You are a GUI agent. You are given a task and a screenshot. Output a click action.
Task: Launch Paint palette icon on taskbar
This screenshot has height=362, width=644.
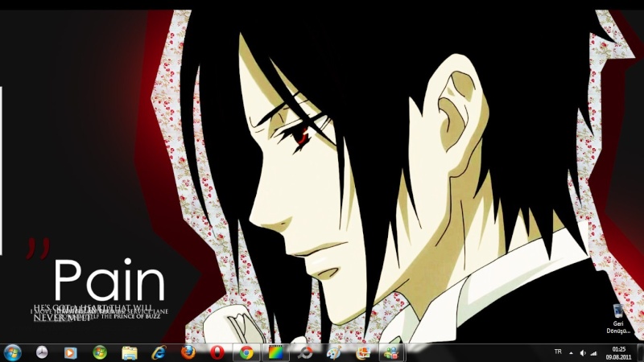[x=334, y=353]
